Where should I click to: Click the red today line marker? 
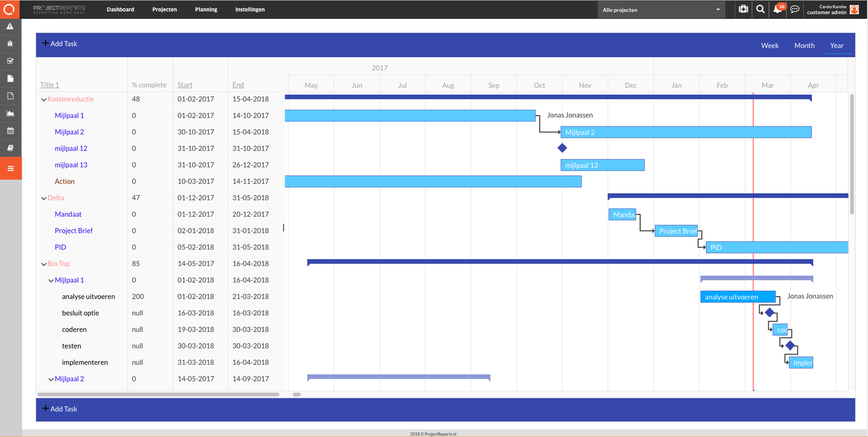point(753,242)
